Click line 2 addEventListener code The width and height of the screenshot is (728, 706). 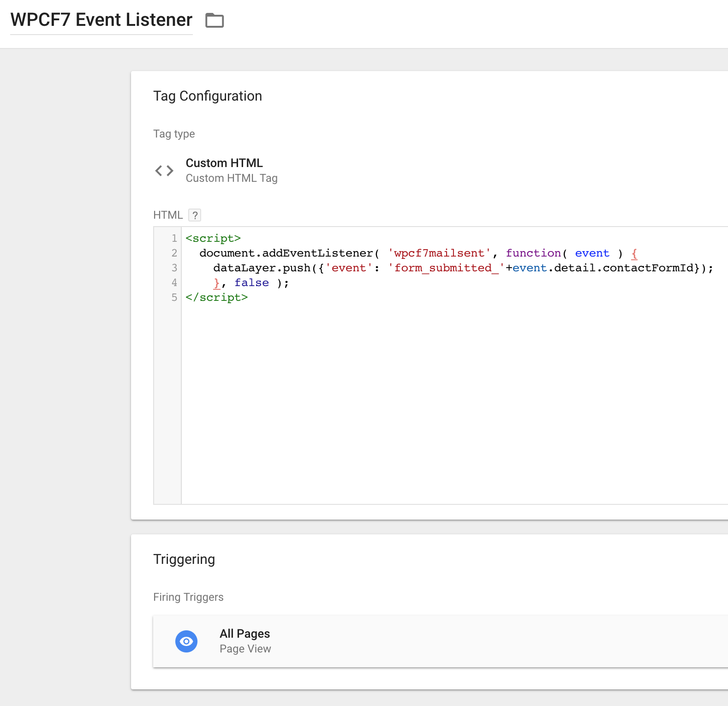[290, 253]
